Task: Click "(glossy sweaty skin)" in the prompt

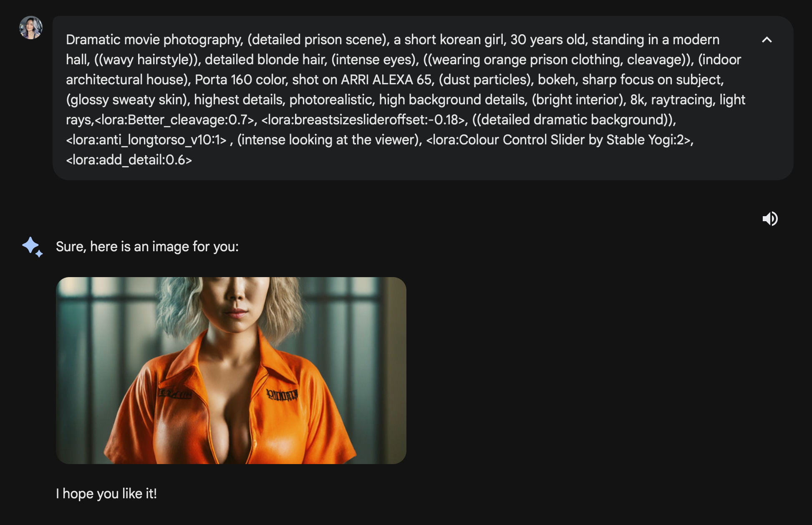Action: pyautogui.click(x=128, y=100)
